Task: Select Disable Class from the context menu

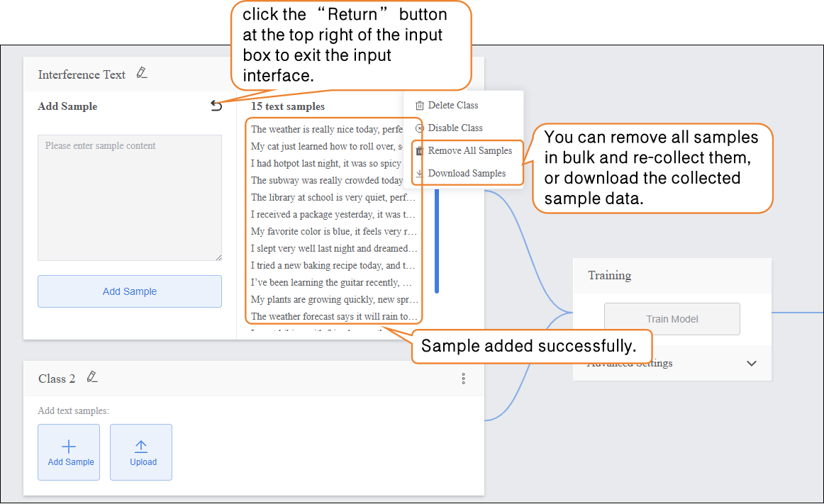Action: (455, 128)
